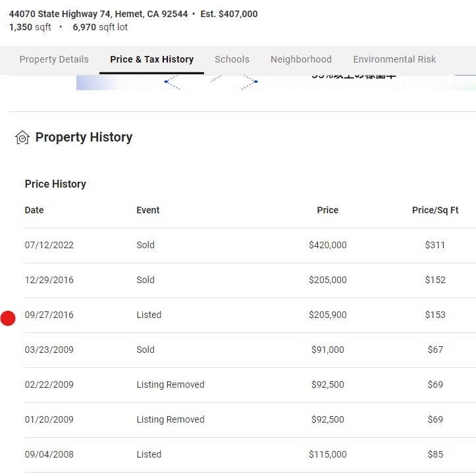Image resolution: width=476 pixels, height=476 pixels.
Task: Open the Environmental Risk tab
Action: point(394,59)
